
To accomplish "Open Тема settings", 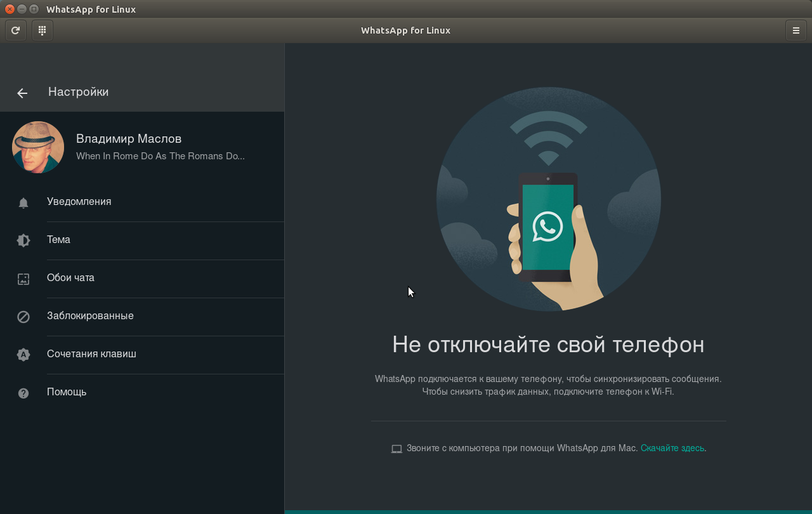I will tap(142, 241).
